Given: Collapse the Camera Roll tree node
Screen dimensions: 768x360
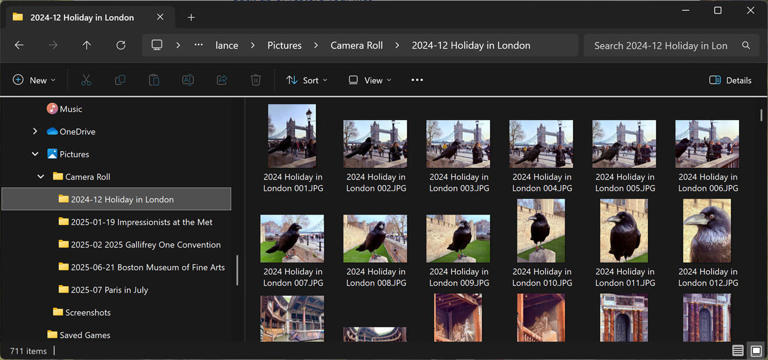Looking at the screenshot, I should tap(41, 176).
